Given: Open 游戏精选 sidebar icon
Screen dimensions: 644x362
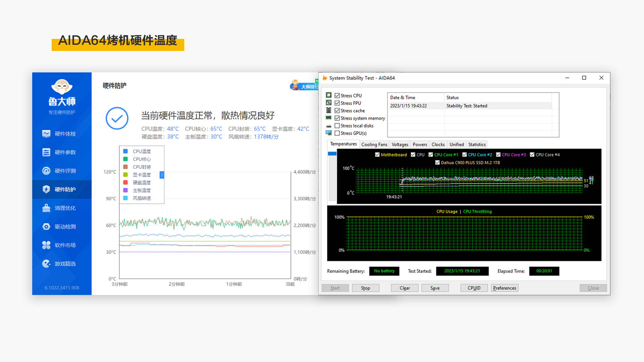Looking at the screenshot, I should 46,264.
